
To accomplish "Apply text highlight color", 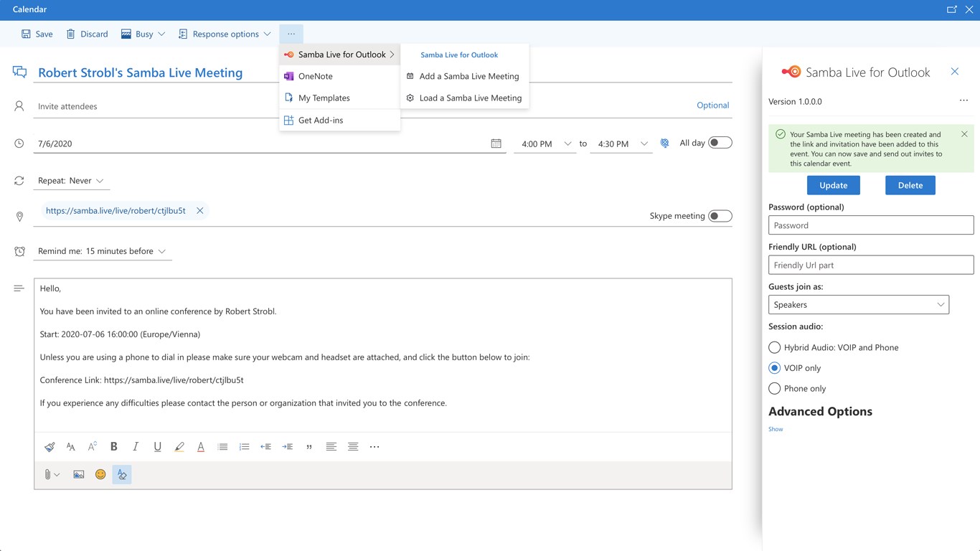I will pyautogui.click(x=179, y=447).
